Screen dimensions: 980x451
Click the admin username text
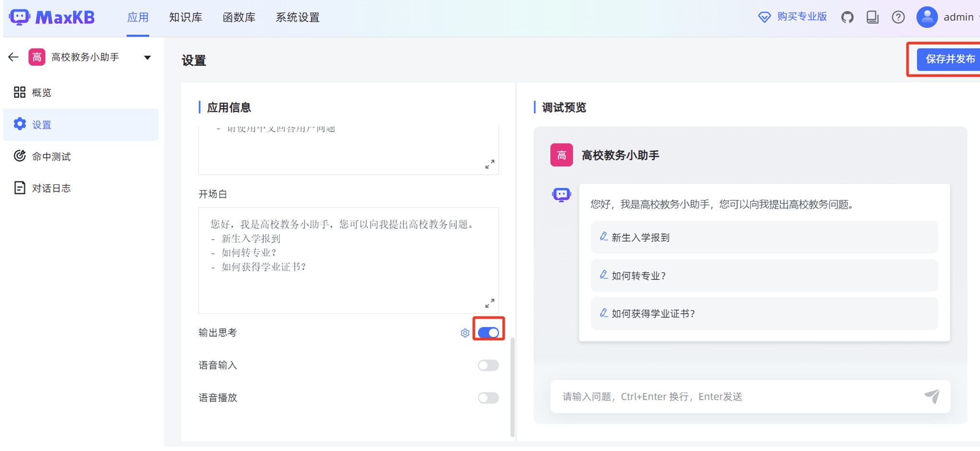click(958, 17)
